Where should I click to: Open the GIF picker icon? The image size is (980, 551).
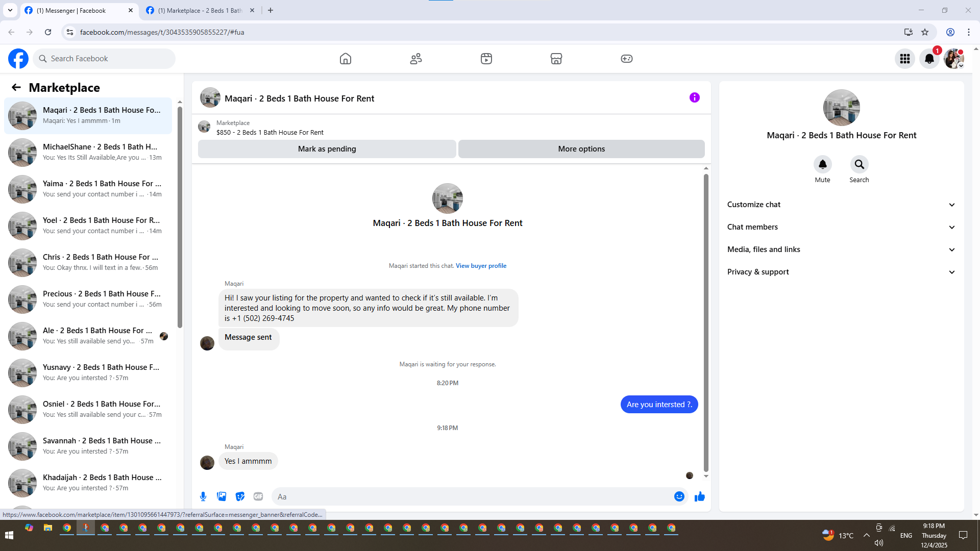(x=258, y=496)
